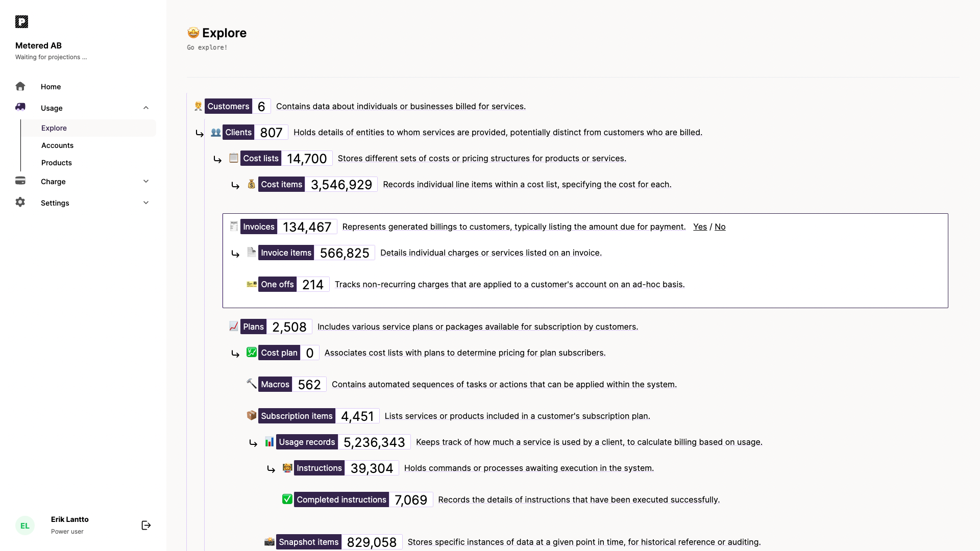Click the logout icon beside Erik Lantto
This screenshot has width=980, height=551.
(146, 525)
